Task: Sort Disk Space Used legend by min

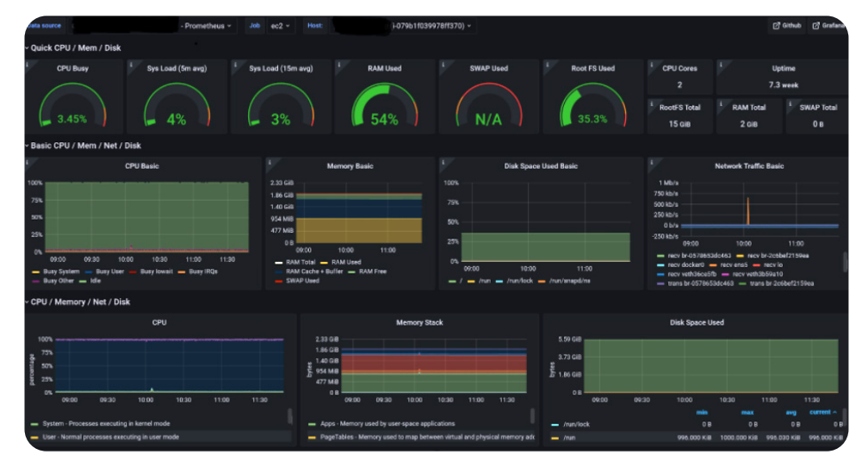Action: coord(702,412)
